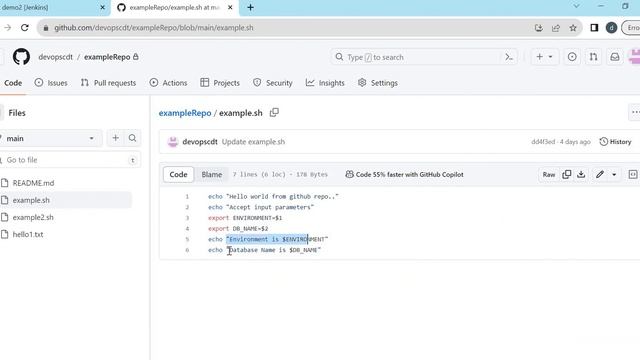The image size is (640, 360).
Task: Click the GitHub logo home icon
Action: pos(21,57)
